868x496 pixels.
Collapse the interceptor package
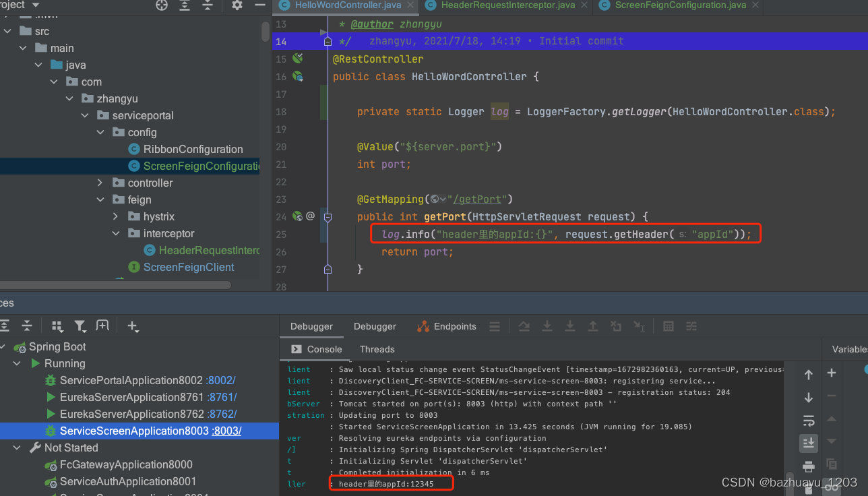(116, 233)
